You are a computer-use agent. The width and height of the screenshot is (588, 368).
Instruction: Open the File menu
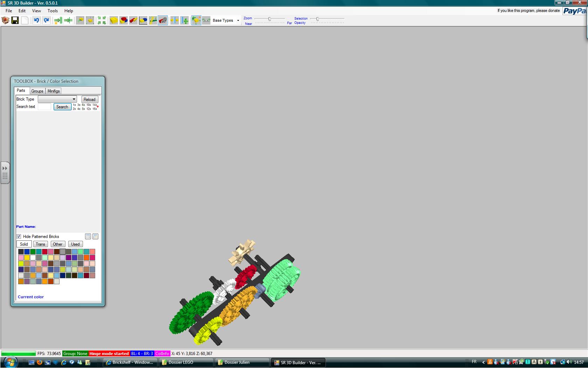pos(9,11)
